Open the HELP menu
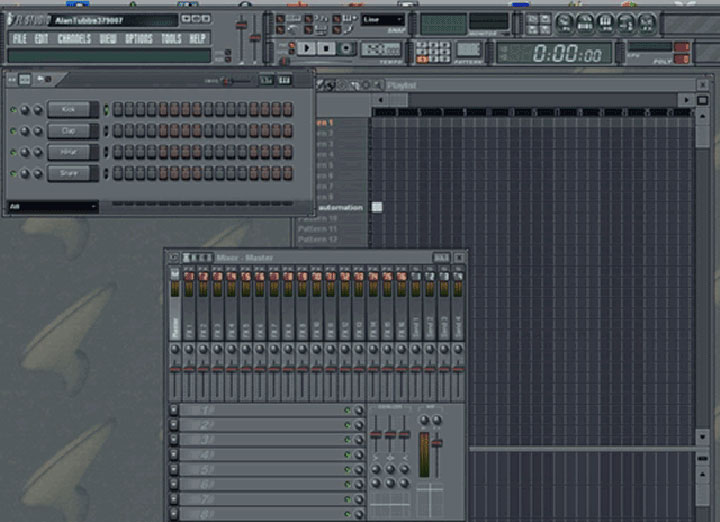 click(x=197, y=39)
